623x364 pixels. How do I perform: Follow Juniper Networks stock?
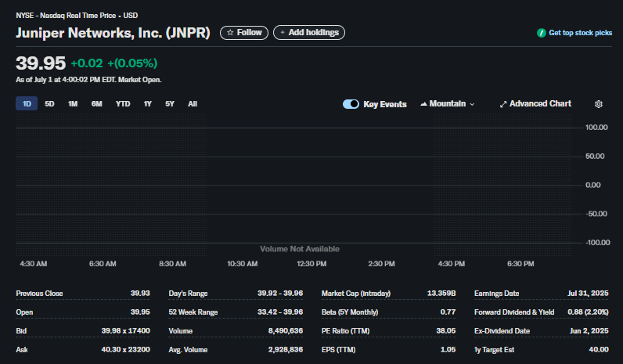click(244, 33)
